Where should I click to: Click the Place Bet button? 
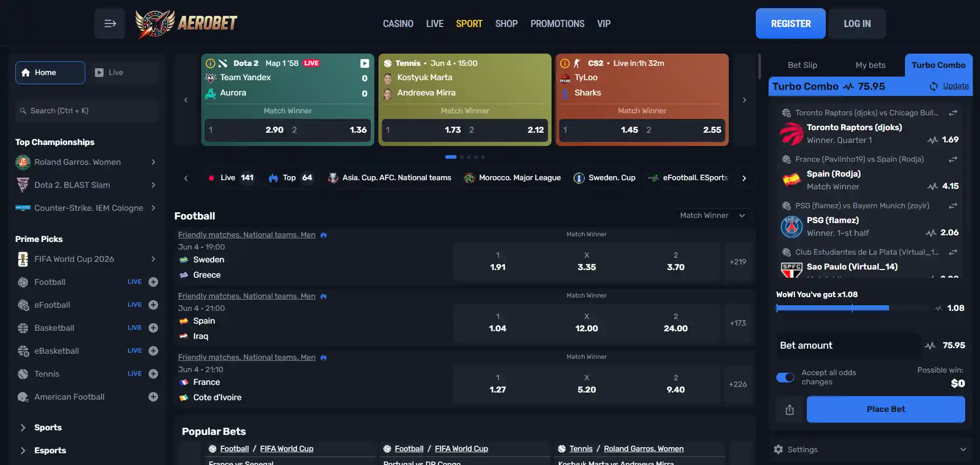click(886, 409)
